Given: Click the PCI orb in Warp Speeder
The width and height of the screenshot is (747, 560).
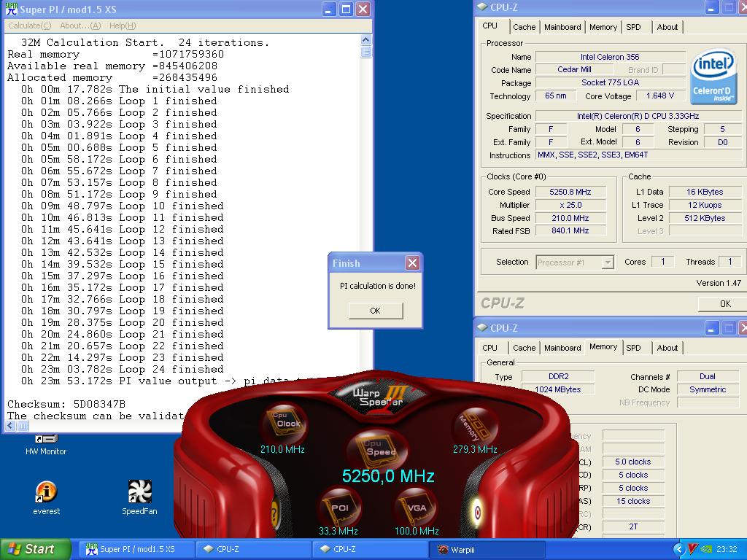Looking at the screenshot, I should [x=338, y=506].
